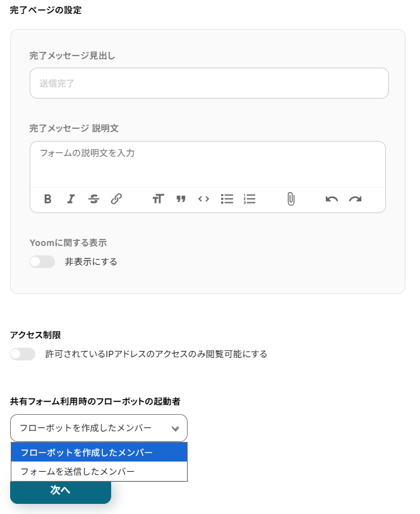This screenshot has height=514, width=420.
Task: Create a numbered list
Action: (x=249, y=199)
